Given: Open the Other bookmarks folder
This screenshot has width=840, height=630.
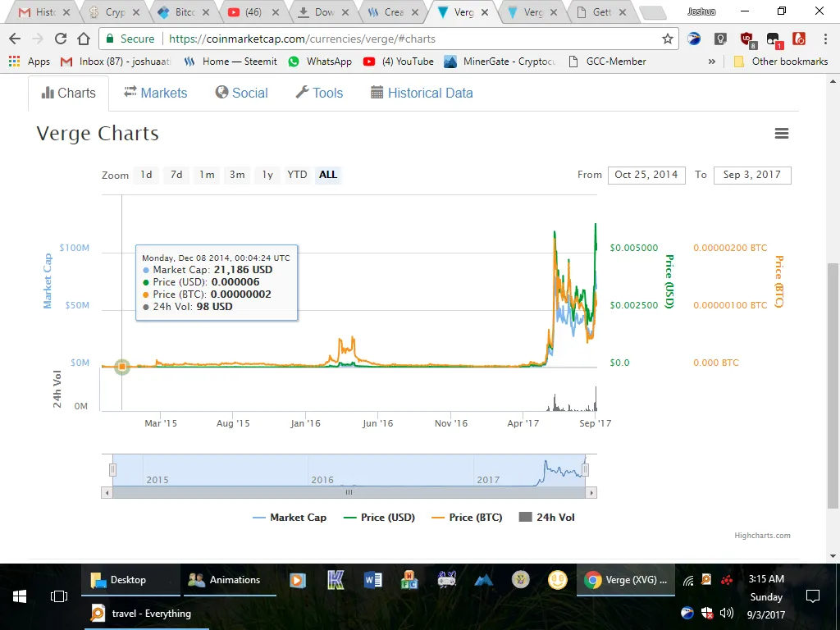Looking at the screenshot, I should click(x=781, y=62).
